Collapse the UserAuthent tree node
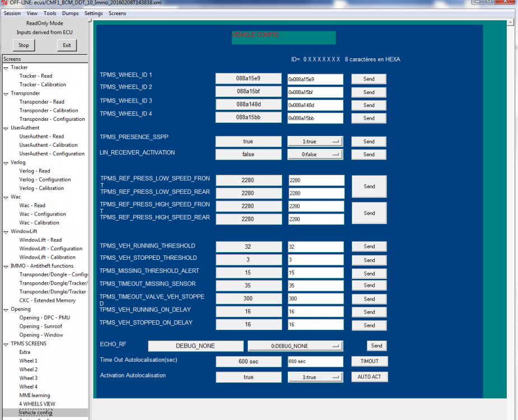 tap(6, 128)
